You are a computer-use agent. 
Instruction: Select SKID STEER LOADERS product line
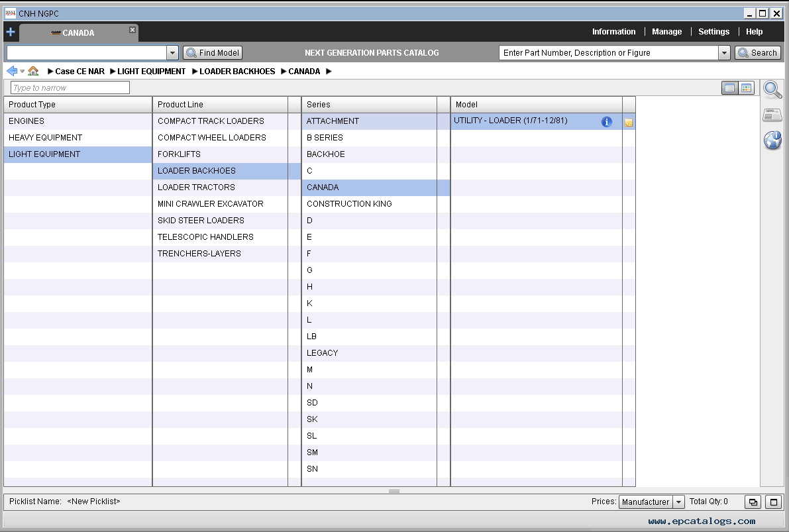[x=221, y=221]
